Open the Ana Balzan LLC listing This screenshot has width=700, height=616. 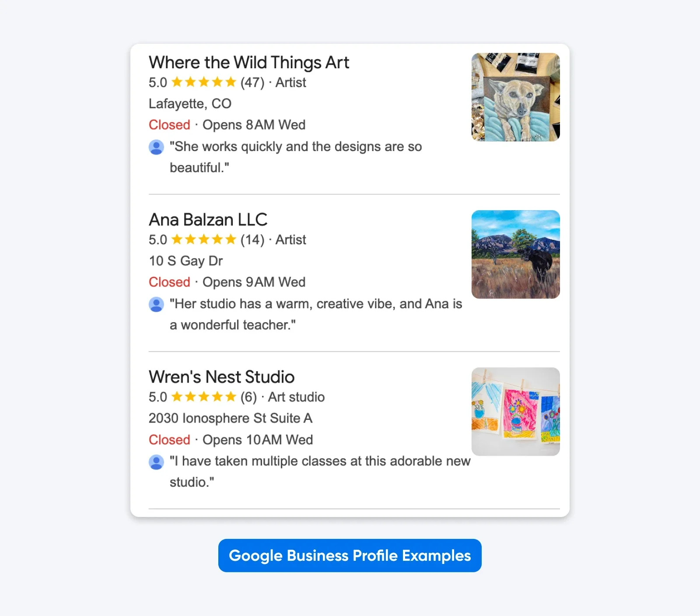point(209,219)
